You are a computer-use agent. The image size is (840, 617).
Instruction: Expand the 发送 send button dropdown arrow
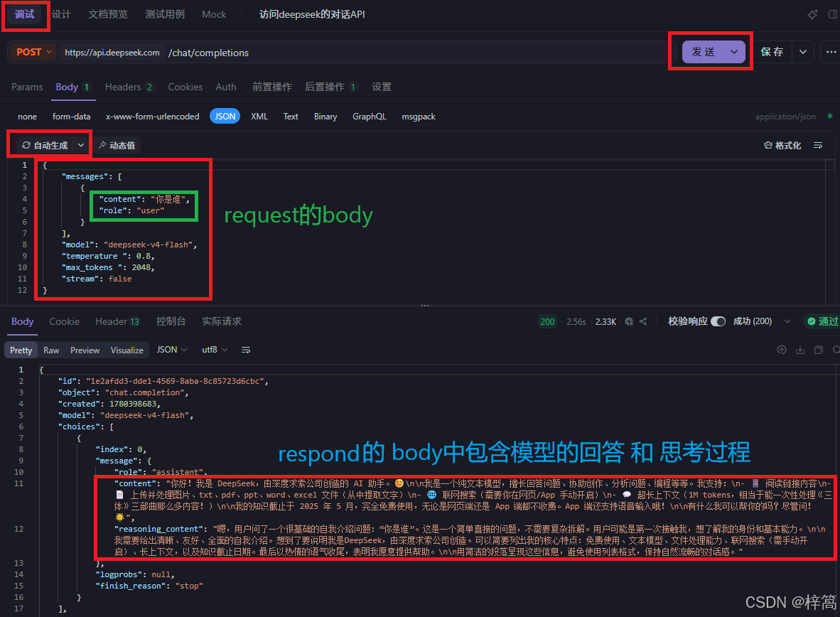tap(734, 52)
